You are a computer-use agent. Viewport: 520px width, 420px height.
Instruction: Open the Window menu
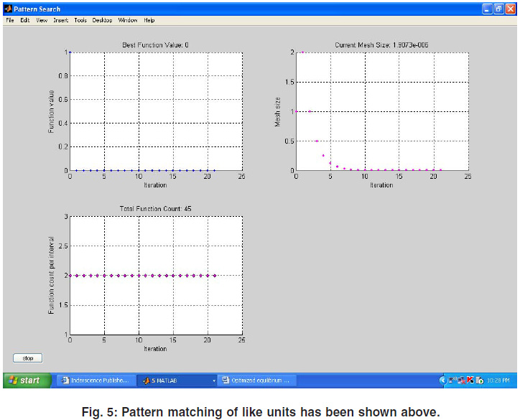[127, 20]
